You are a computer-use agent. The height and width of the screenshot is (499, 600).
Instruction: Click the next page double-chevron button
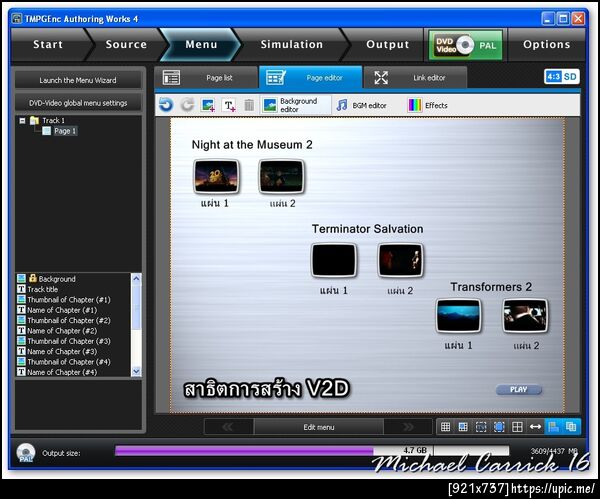coord(408,427)
